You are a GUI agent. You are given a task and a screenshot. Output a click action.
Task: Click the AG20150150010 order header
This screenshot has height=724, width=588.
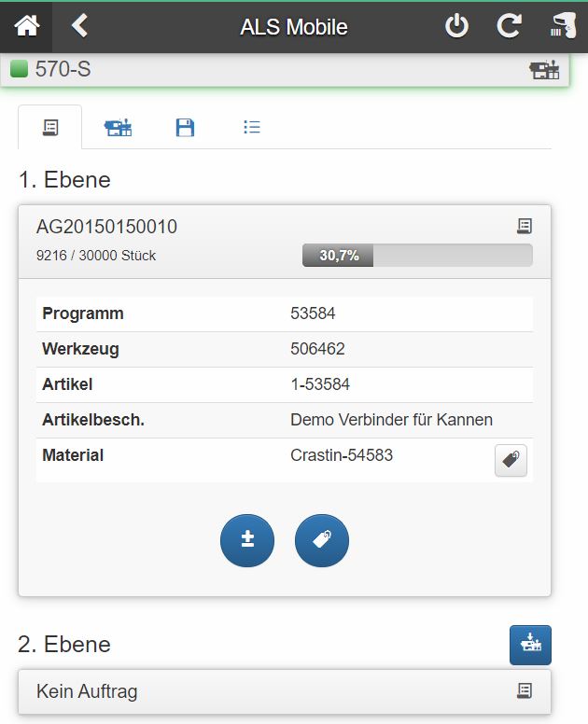[106, 227]
